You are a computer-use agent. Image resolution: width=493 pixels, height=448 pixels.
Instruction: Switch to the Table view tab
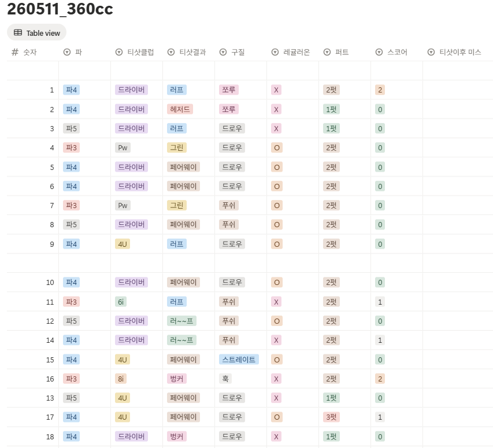(36, 33)
